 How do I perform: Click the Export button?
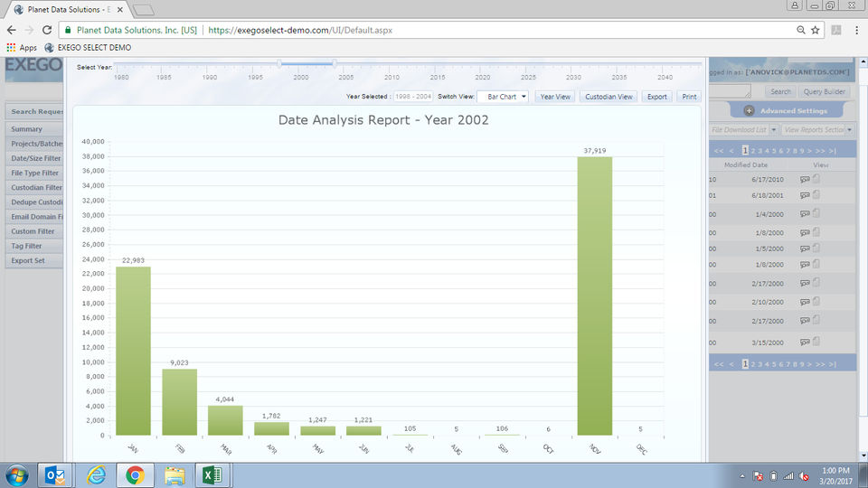[657, 97]
